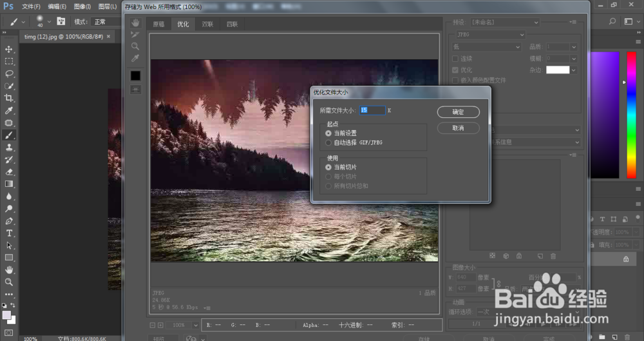The width and height of the screenshot is (644, 341).
Task: Select 每个切片 radio button
Action: (x=328, y=177)
